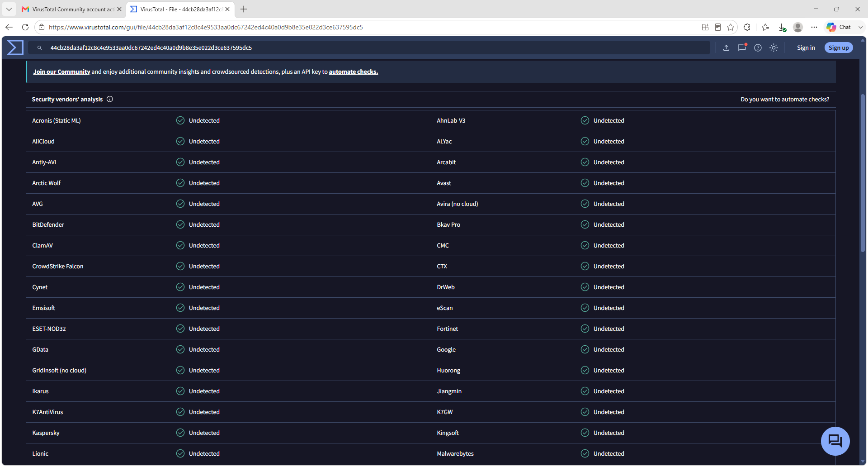
Task: Open the Copilot Chat button
Action: 839,27
